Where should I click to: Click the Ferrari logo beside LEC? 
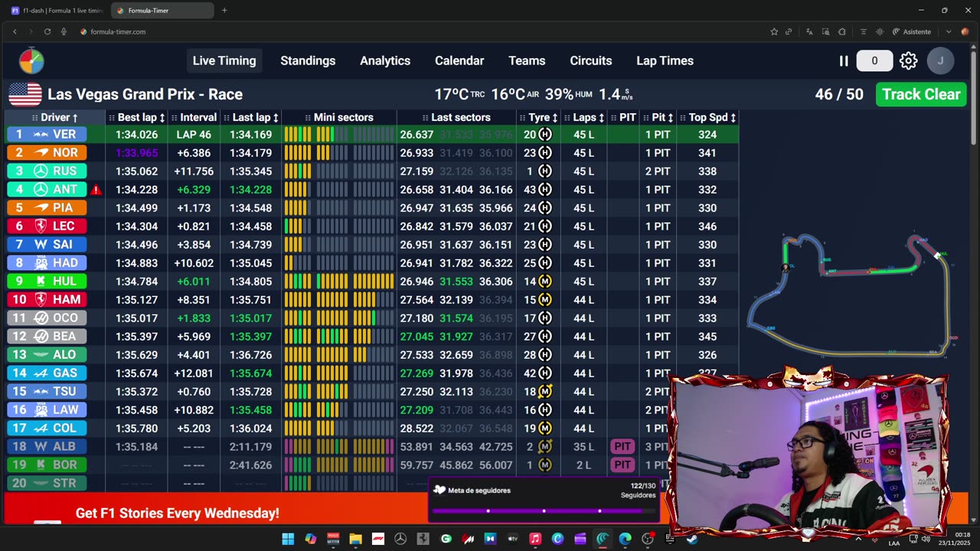[x=41, y=226]
